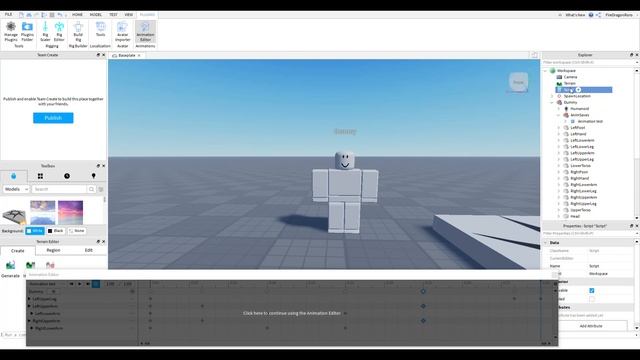Select the Terrain item in Explorer
This screenshot has height=360, width=640.
tap(569, 84)
